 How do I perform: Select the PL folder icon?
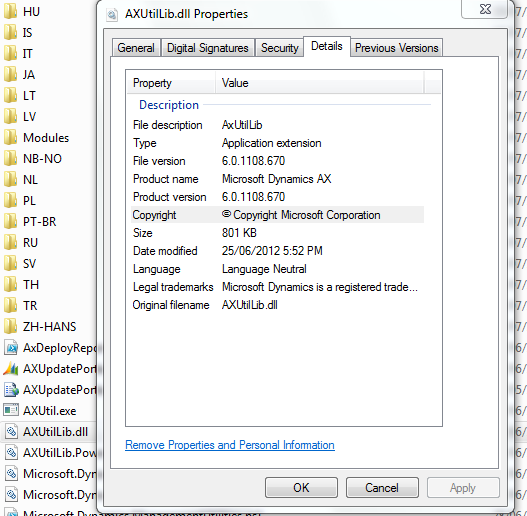[x=10, y=201]
